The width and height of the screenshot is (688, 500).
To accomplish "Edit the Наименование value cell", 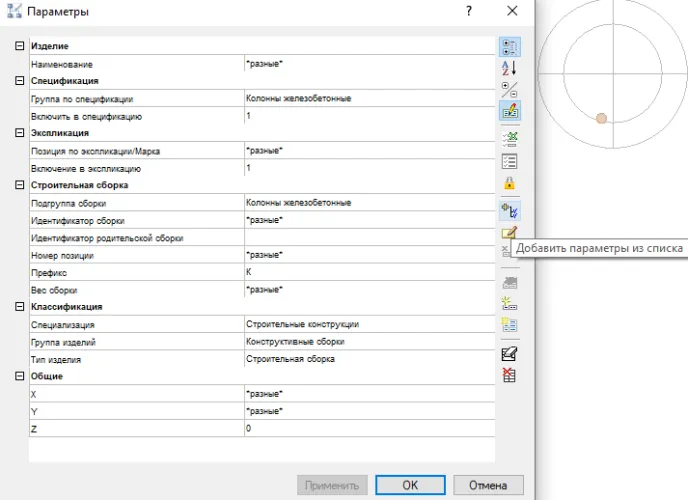I will pos(368,64).
